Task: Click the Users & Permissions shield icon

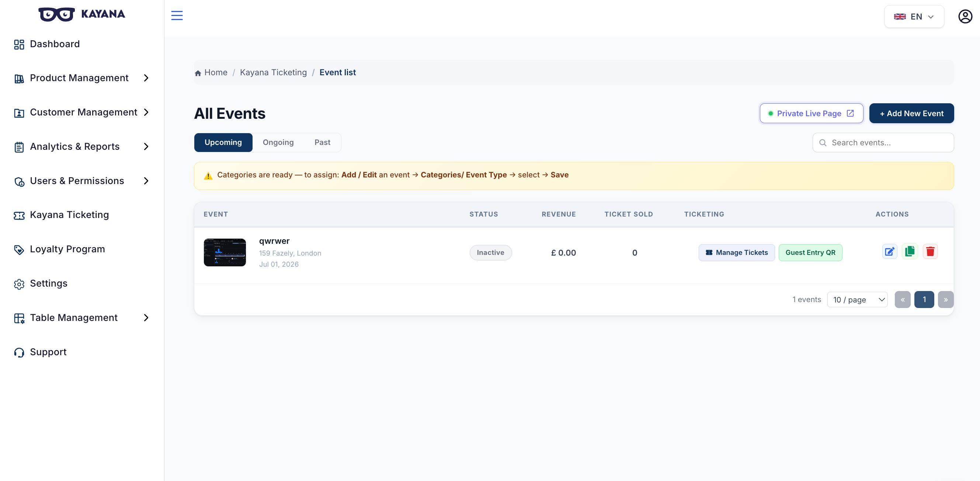Action: 19,181
